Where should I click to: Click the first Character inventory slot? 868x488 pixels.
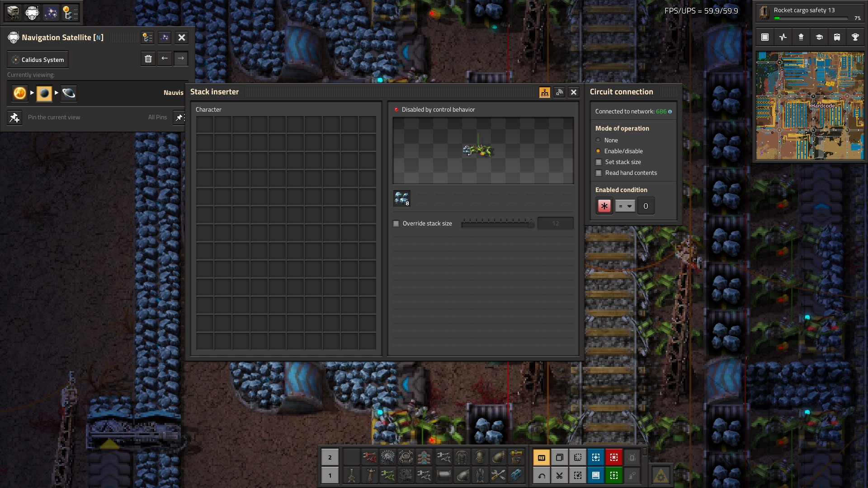[205, 124]
